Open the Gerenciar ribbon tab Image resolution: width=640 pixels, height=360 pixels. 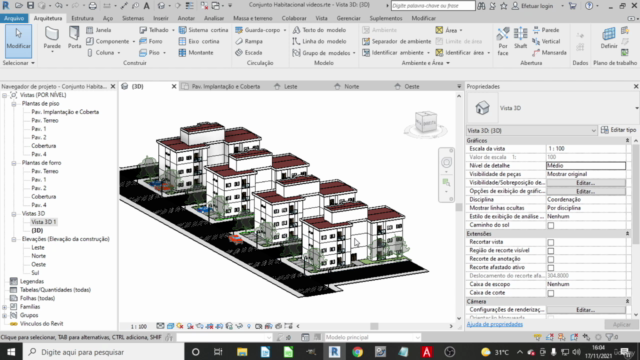point(348,18)
